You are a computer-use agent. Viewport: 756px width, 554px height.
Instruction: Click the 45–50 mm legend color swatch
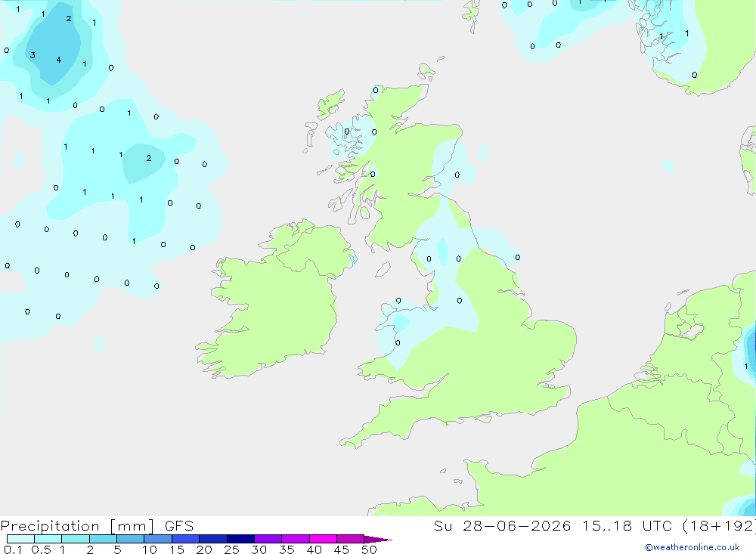coord(351,539)
